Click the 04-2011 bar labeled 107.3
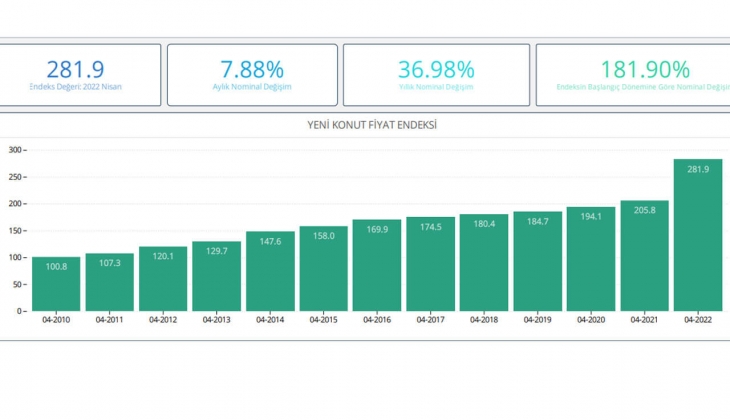Image resolution: width=730 pixels, height=420 pixels. (x=110, y=282)
